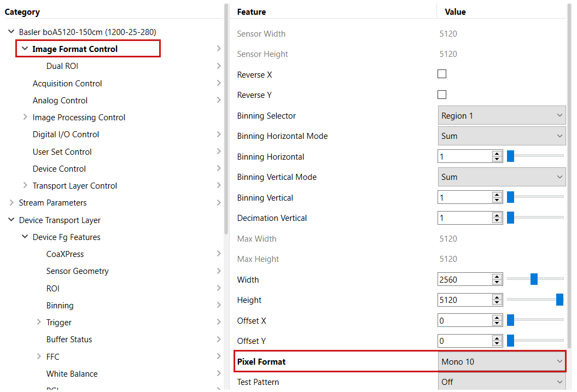Image resolution: width=577 pixels, height=392 pixels.
Task: Expand the Trigger tree node
Action: point(39,322)
